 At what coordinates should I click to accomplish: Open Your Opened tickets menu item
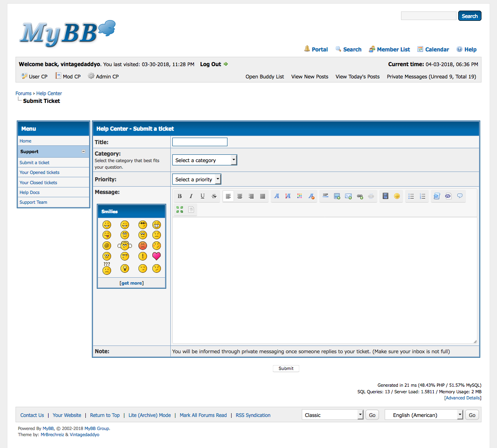(40, 172)
